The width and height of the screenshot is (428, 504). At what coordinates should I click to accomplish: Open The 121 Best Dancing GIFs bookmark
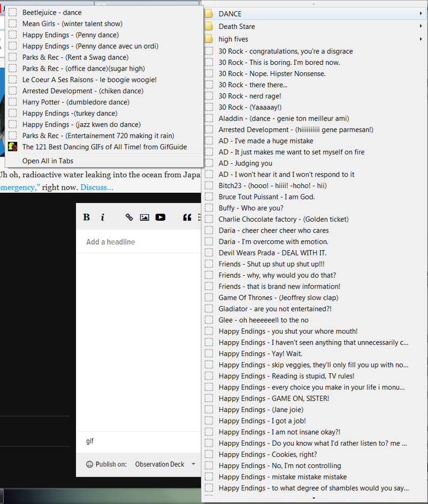tap(104, 147)
